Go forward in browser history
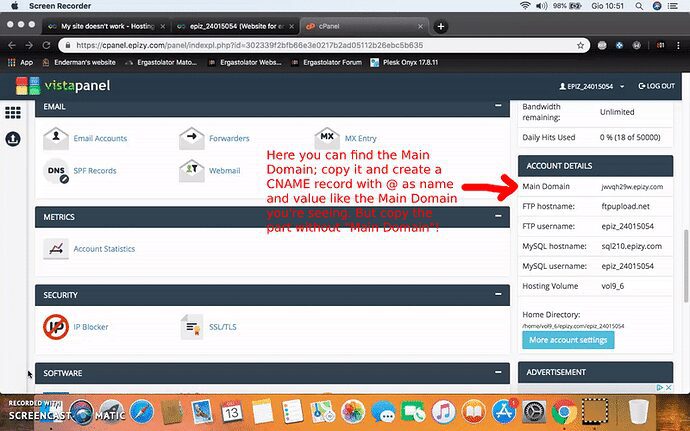This screenshot has height=431, width=690. (x=29, y=45)
